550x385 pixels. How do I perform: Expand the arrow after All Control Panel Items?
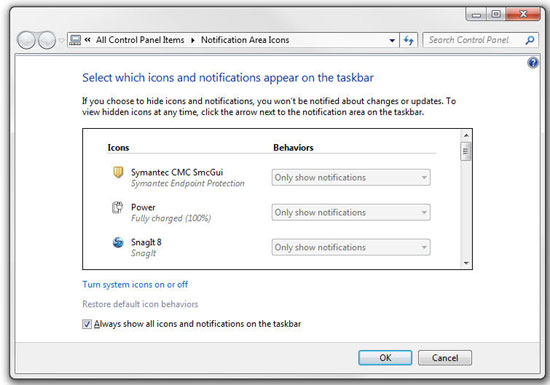(x=193, y=40)
